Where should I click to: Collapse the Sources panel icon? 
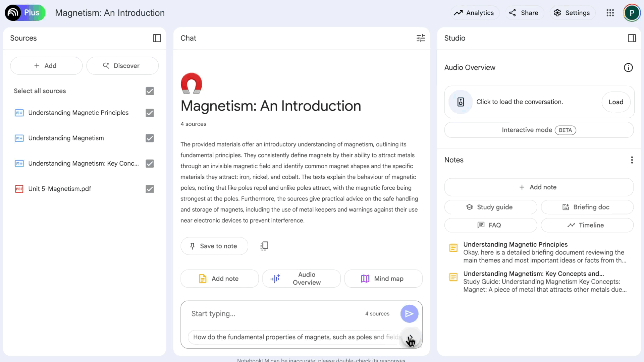[x=157, y=38]
